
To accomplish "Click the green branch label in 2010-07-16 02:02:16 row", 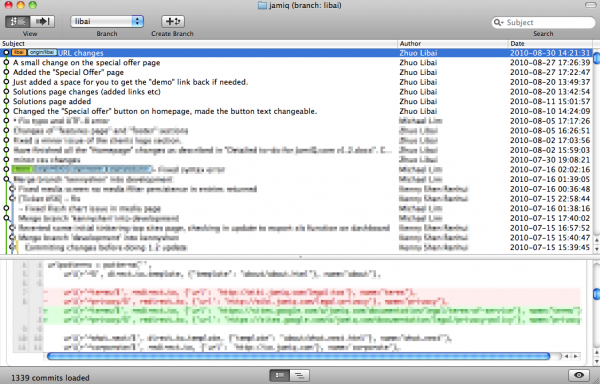I will [22, 169].
